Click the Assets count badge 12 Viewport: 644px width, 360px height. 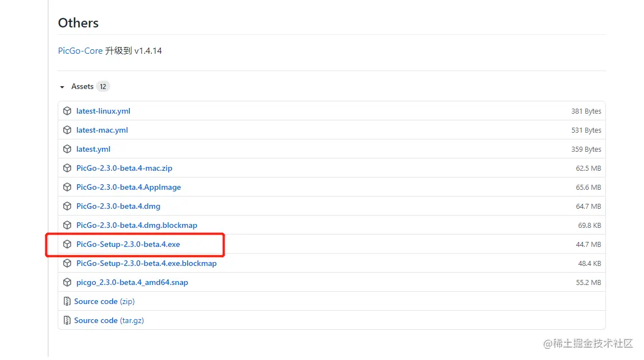point(103,87)
